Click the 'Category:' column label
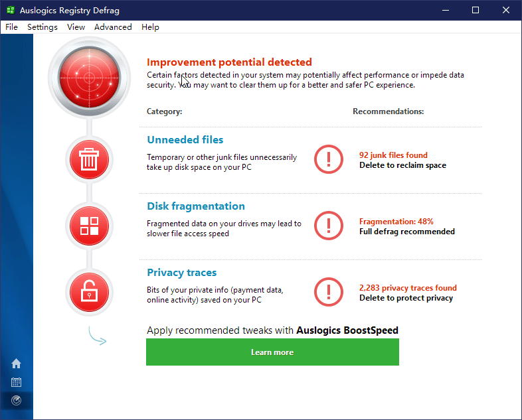The height and width of the screenshot is (420, 522). tap(165, 111)
